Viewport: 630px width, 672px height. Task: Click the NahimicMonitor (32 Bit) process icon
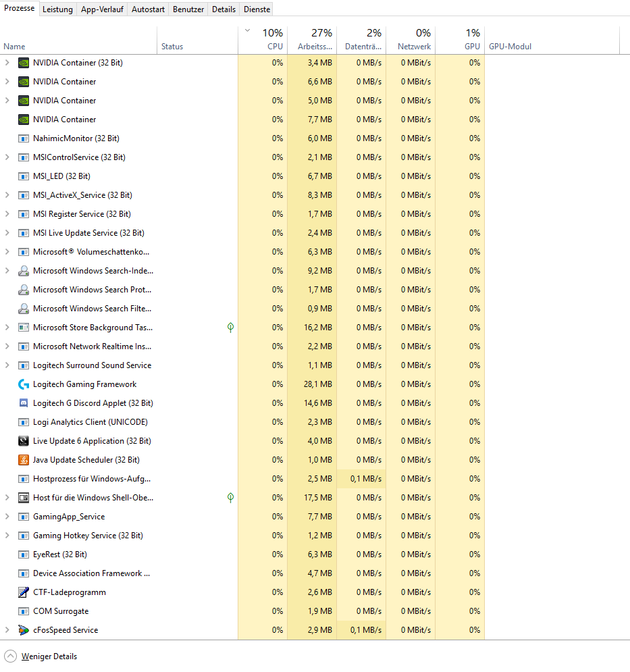tap(24, 138)
